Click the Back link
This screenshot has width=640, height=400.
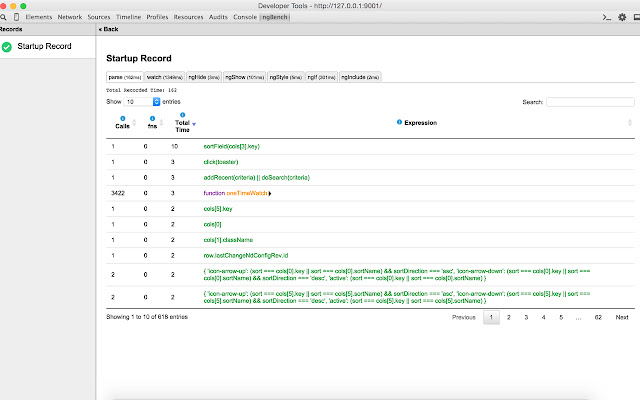[x=109, y=29]
